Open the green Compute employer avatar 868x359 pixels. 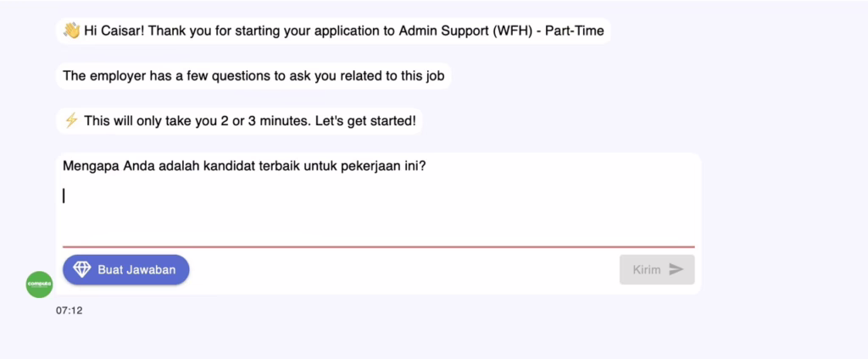click(x=40, y=284)
